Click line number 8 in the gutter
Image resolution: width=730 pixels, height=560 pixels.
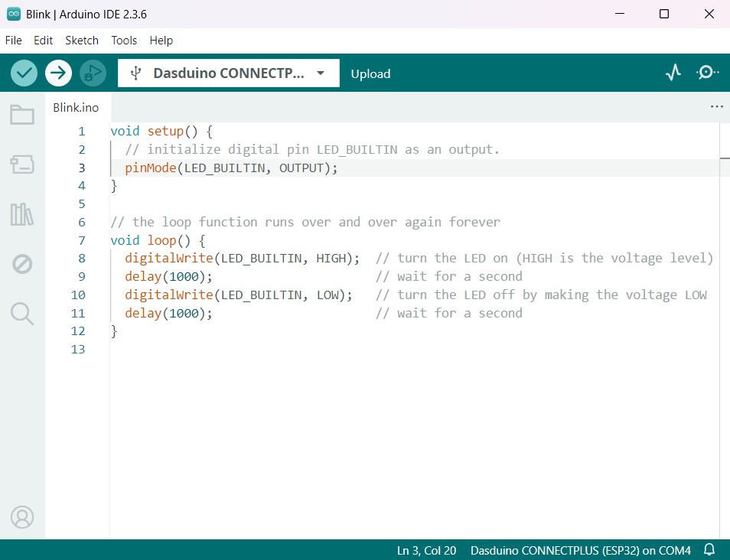click(x=81, y=259)
